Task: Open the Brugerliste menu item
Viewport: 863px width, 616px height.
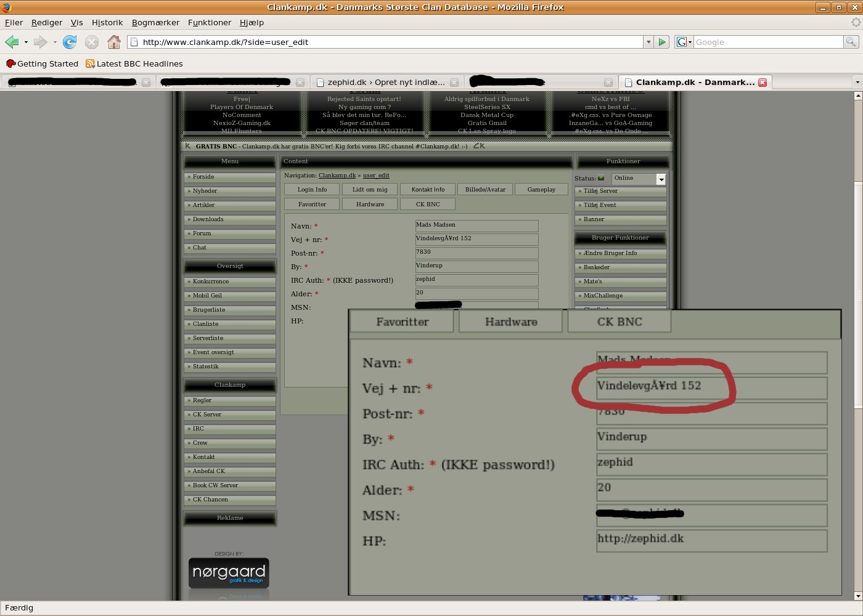Action: pyautogui.click(x=230, y=310)
